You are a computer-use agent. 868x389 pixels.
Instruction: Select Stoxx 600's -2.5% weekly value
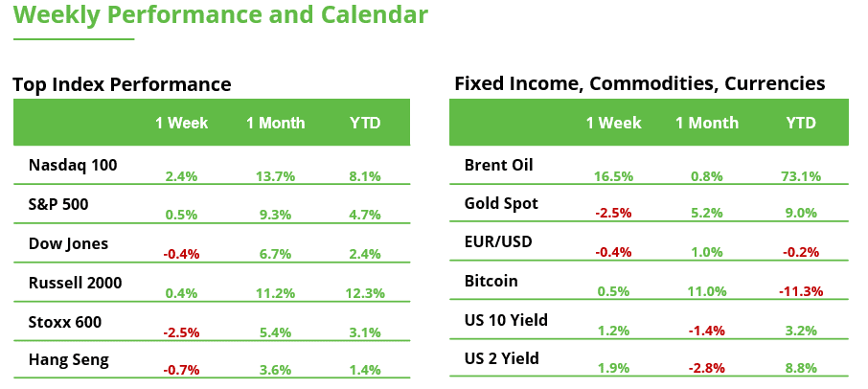click(x=181, y=332)
